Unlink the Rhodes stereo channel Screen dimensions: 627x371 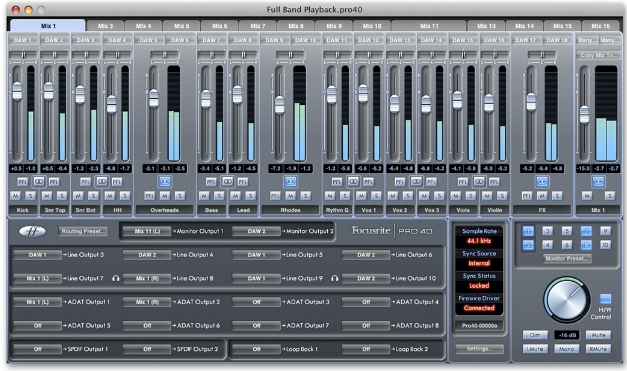click(x=290, y=182)
